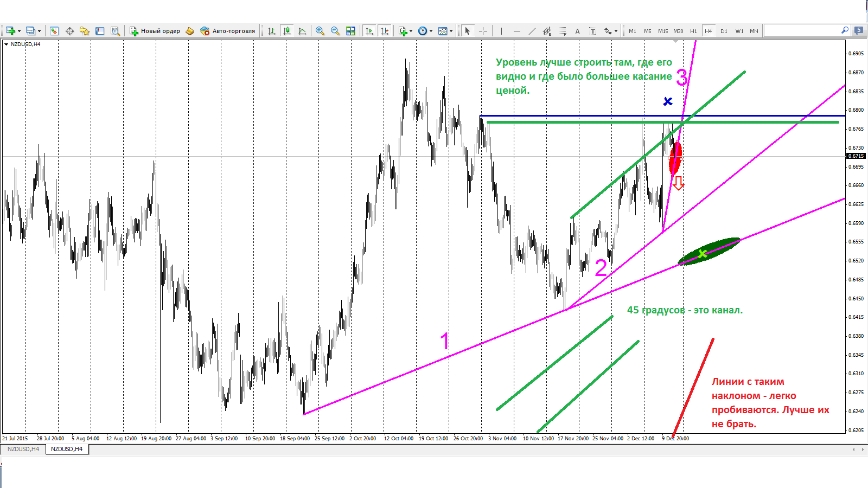Switch chart to Bar Chart mode

pyautogui.click(x=271, y=31)
